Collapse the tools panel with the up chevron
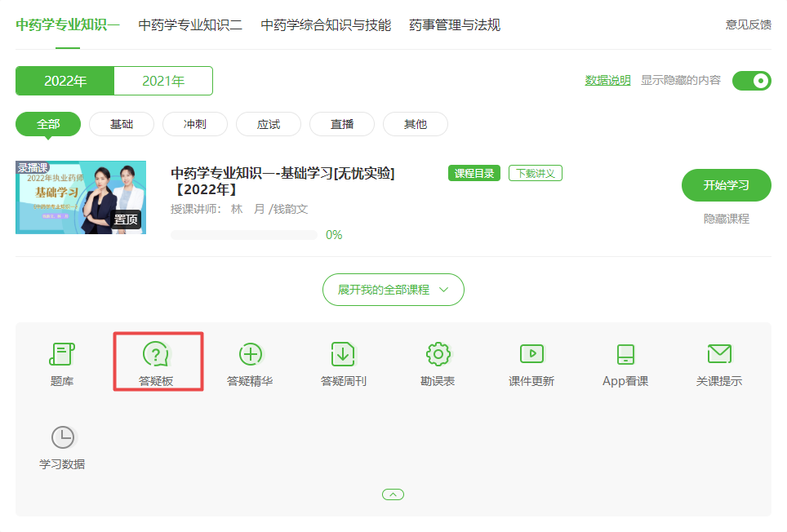 393,494
